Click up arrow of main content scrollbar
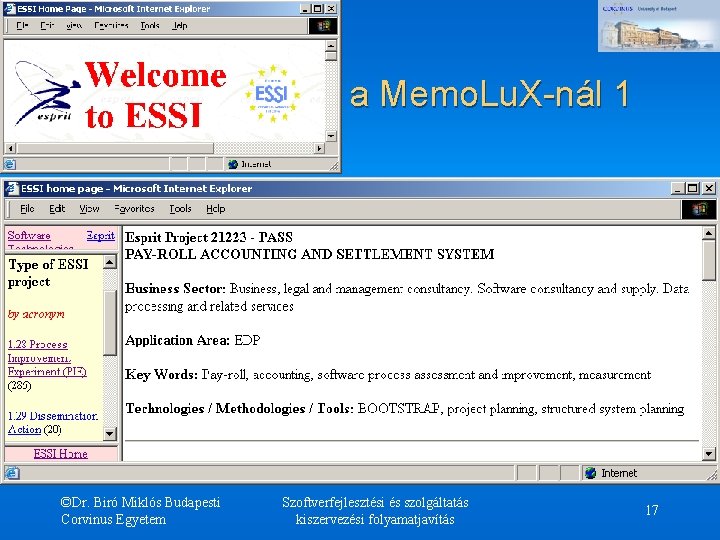Screen dimensions: 720x540 (709, 234)
